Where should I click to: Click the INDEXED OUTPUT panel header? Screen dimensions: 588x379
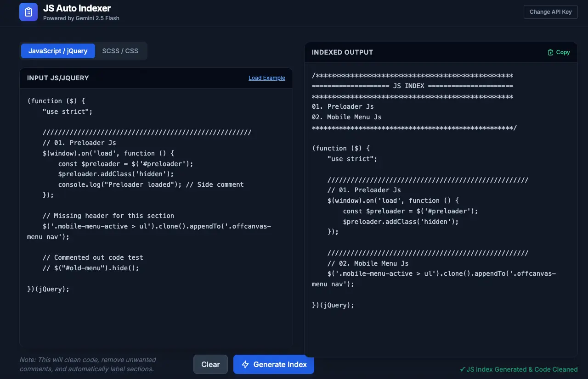coord(342,52)
